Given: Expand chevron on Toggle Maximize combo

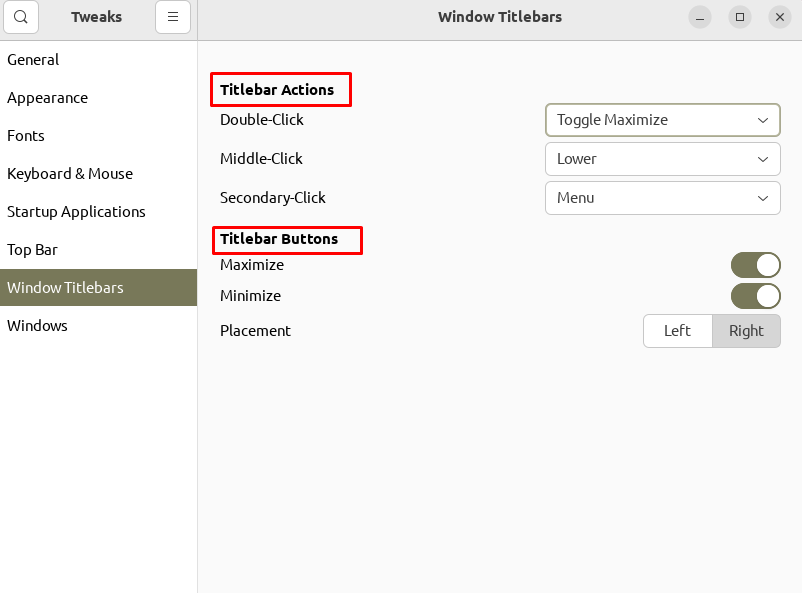Looking at the screenshot, I should 763,120.
